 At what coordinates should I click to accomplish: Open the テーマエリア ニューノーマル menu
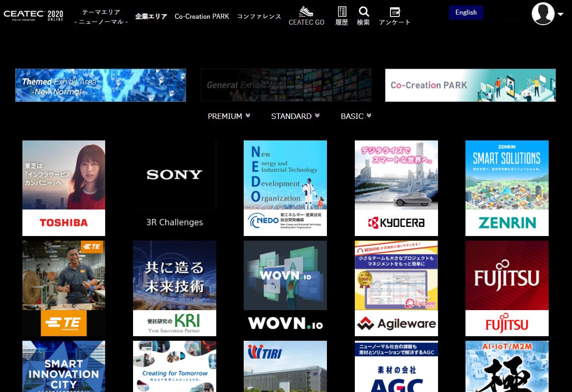click(x=101, y=16)
